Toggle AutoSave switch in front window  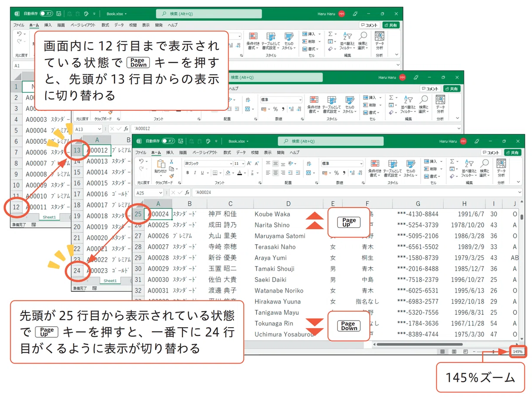(x=168, y=141)
